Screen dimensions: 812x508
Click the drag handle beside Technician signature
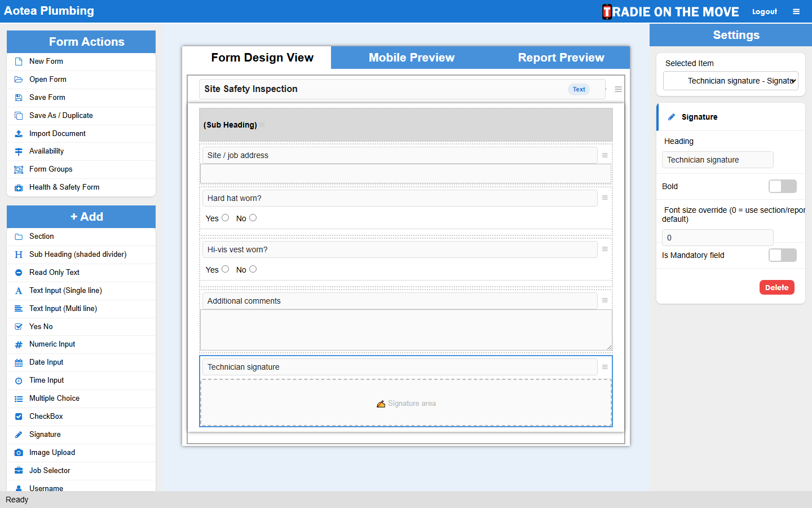coord(604,367)
